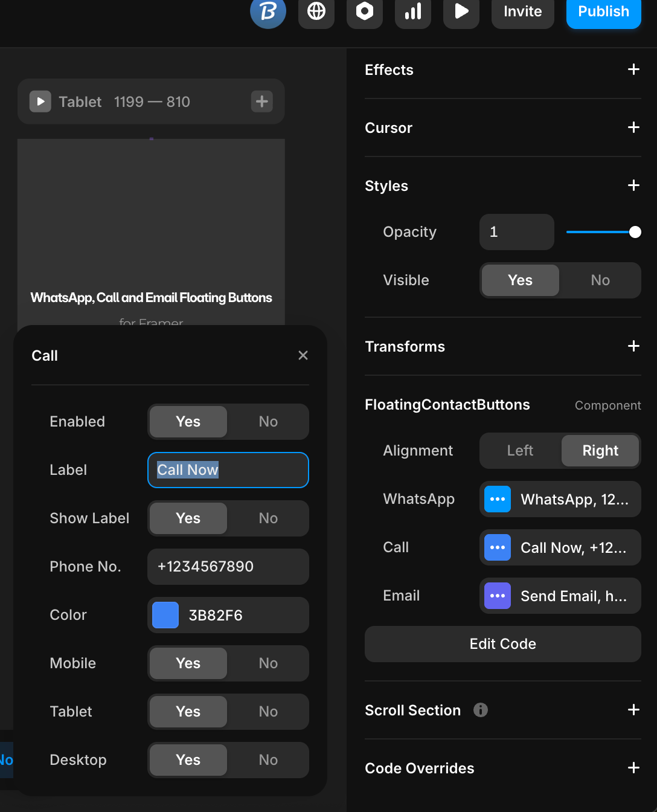
Task: Add a Code Overrides entry
Action: [x=633, y=768]
